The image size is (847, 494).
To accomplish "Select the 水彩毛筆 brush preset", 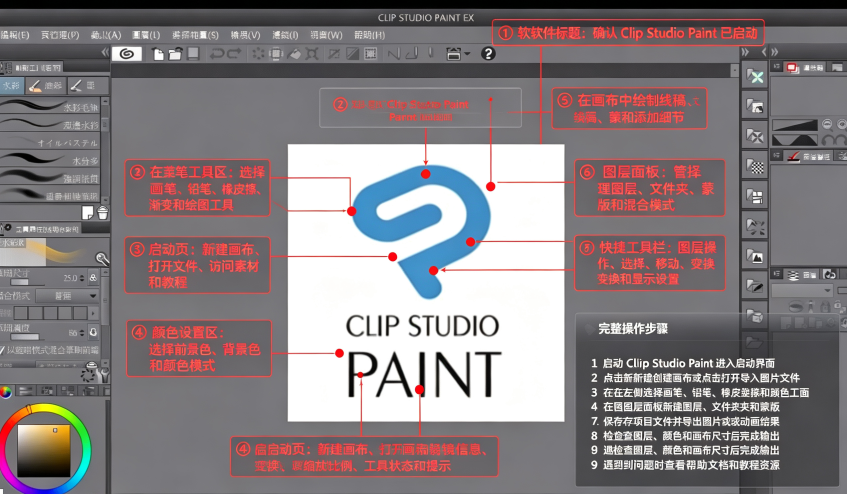I will pyautogui.click(x=50, y=106).
